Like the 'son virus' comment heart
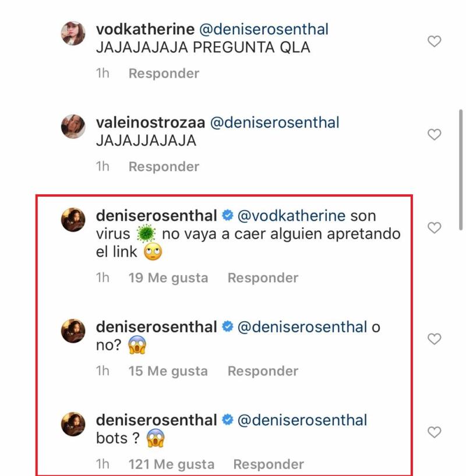The height and width of the screenshot is (476, 466). 434,228
